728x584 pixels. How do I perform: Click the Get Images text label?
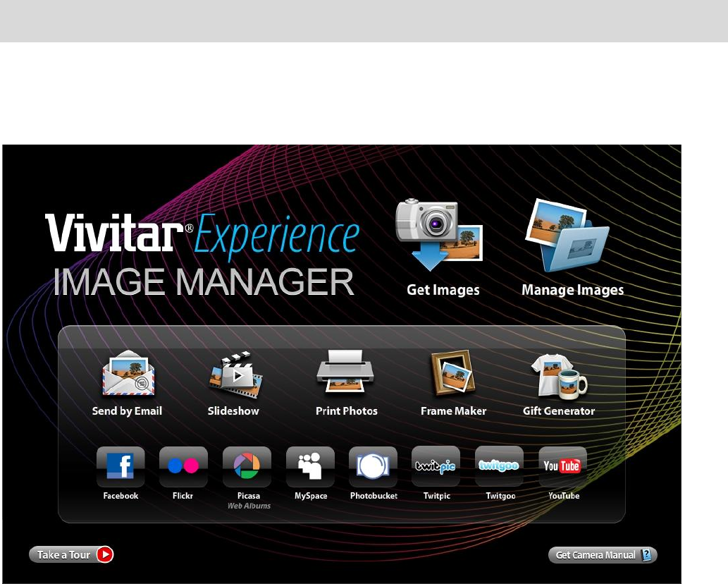(443, 290)
